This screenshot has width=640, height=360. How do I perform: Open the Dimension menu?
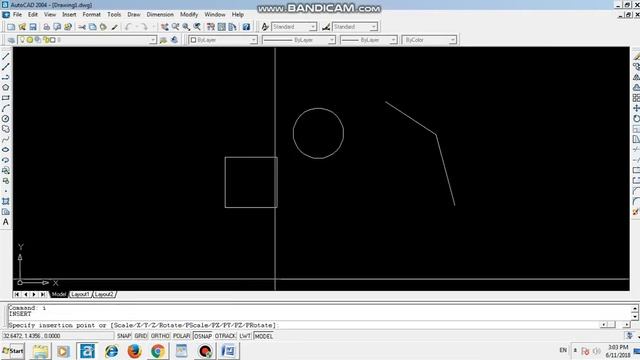160,14
